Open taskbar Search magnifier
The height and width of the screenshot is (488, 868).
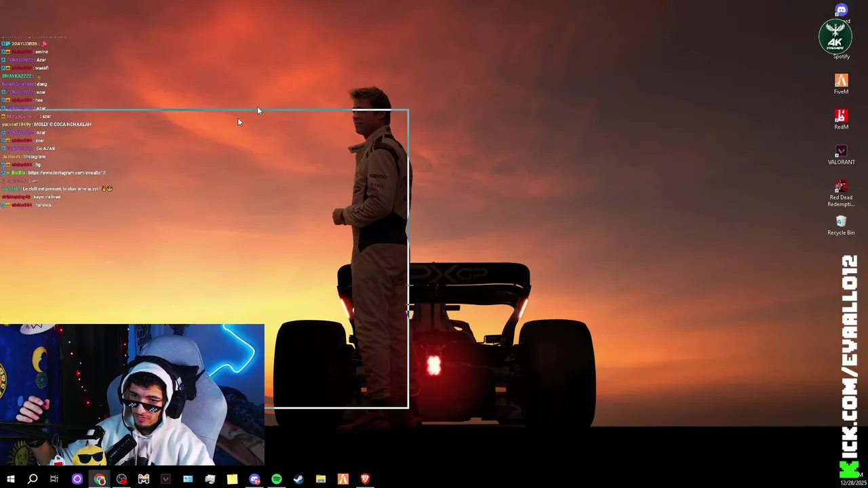[32, 479]
